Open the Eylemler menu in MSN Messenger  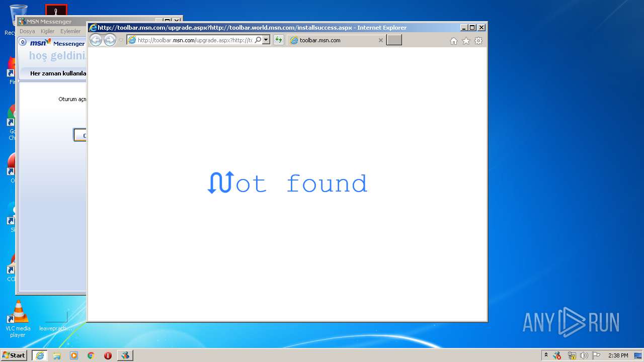click(x=70, y=31)
